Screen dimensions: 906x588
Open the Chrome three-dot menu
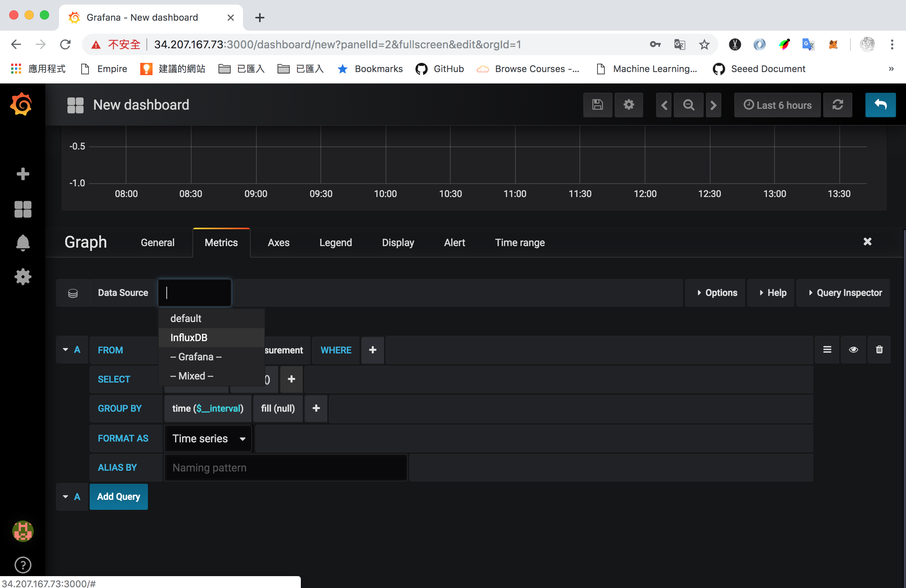point(892,44)
